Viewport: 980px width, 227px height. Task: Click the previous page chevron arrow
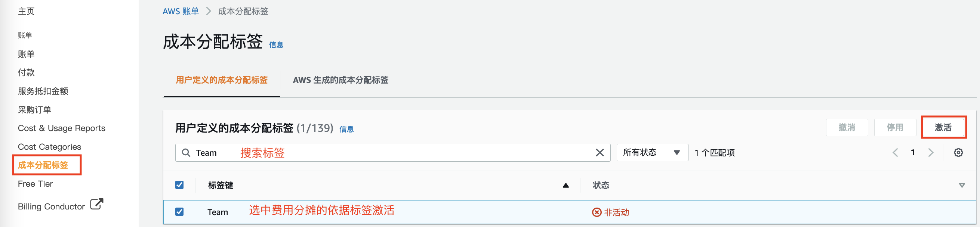895,152
